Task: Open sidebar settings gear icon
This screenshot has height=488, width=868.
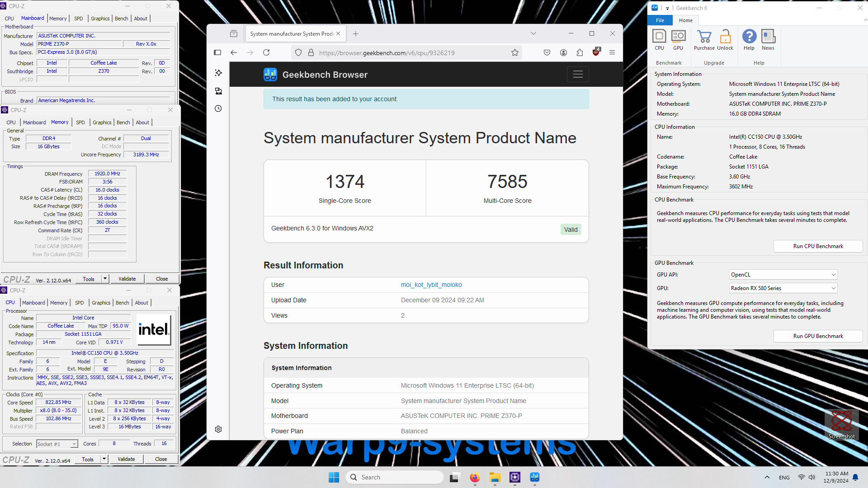Action: click(218, 429)
